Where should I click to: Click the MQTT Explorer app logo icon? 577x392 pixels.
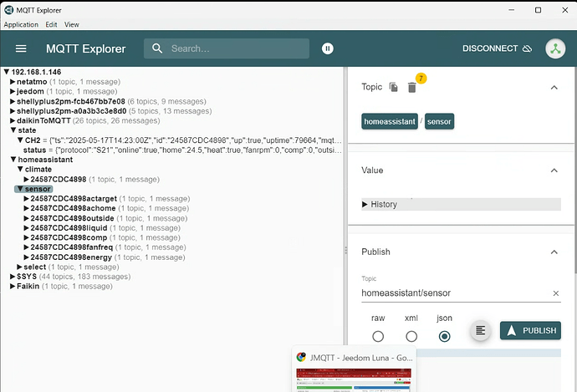(x=8, y=10)
